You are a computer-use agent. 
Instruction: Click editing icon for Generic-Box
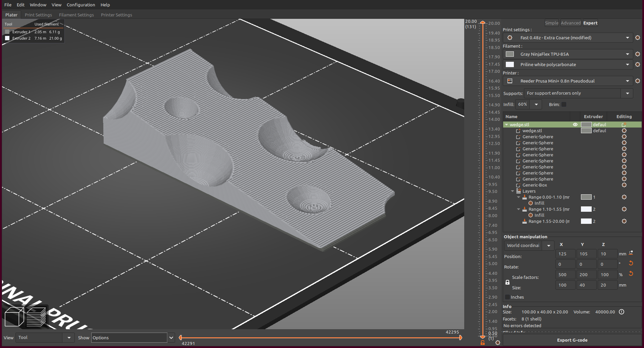(x=624, y=185)
